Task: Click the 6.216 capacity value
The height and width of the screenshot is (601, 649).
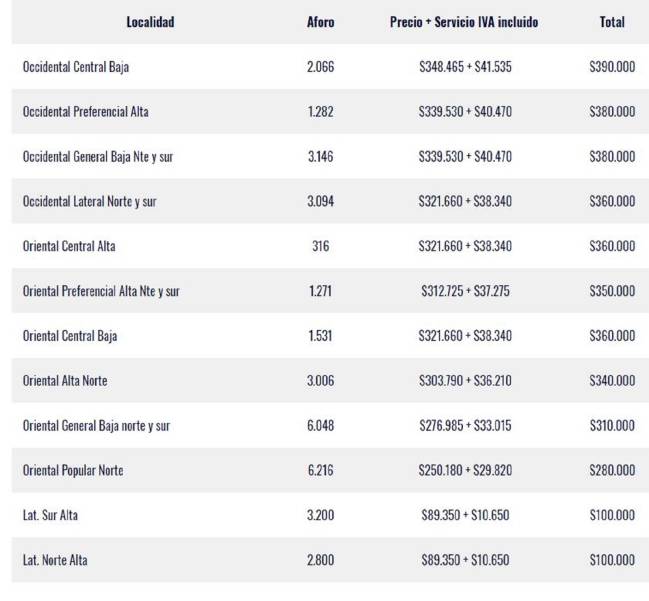Action: (320, 471)
